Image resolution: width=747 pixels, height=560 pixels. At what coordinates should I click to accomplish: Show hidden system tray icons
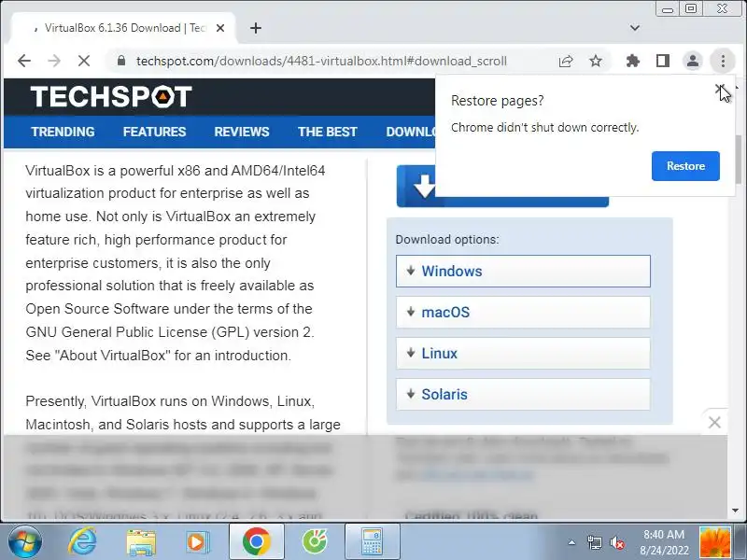coord(571,542)
